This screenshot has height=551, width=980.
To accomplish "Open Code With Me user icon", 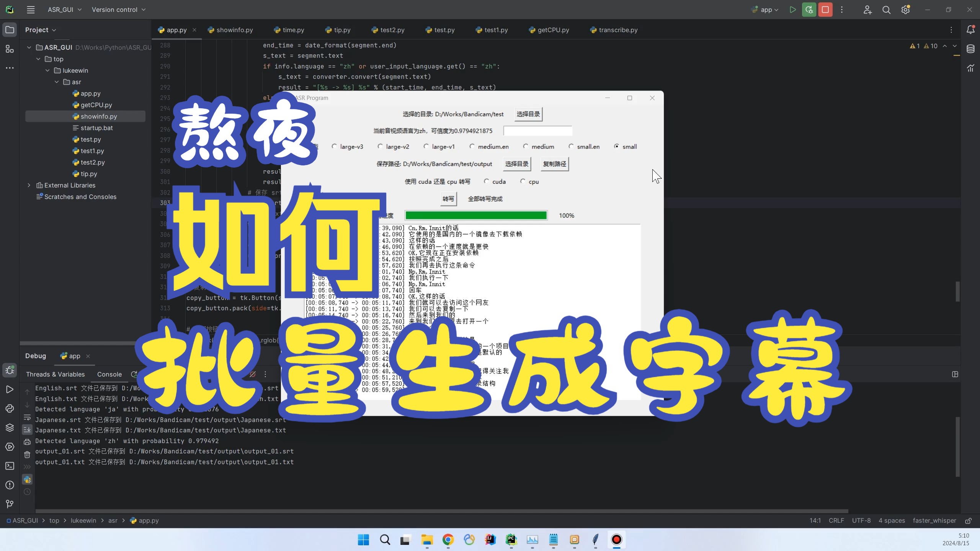I will (867, 10).
